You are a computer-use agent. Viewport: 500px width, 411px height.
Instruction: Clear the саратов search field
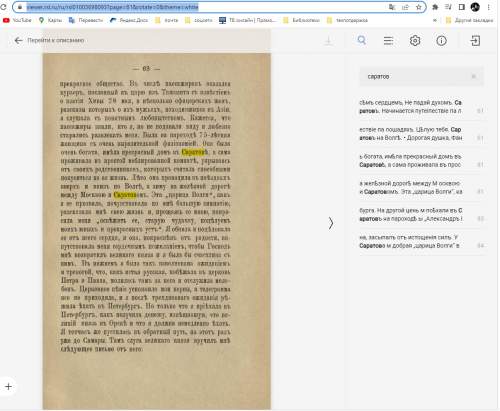[473, 76]
